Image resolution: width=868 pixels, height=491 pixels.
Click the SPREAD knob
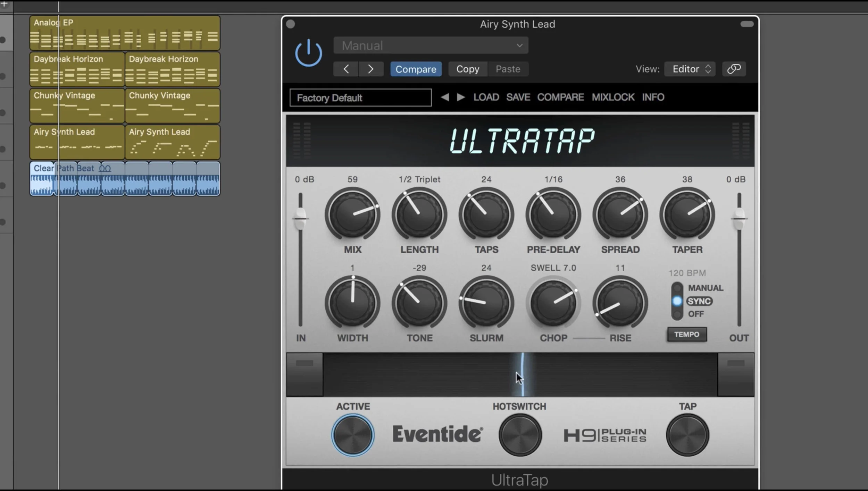point(620,214)
